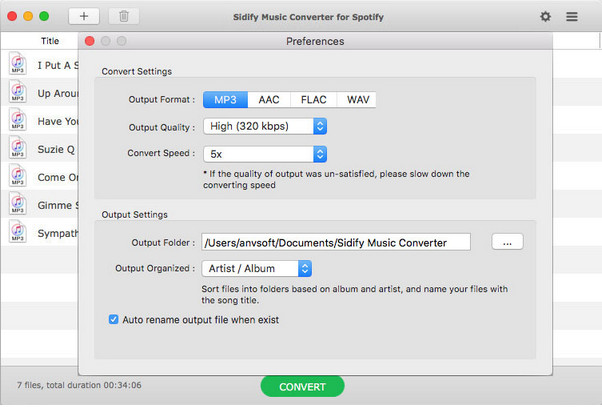Click MP3 file icon beside 'Have Yo'

click(x=18, y=120)
